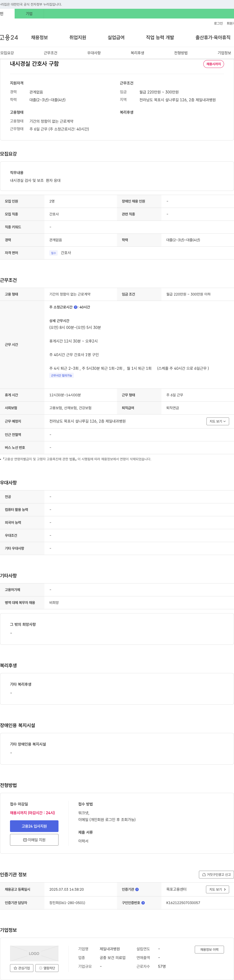This screenshot has width=234, height=980.
Task: Open the 고용24 logo home link
Action: pyautogui.click(x=9, y=37)
